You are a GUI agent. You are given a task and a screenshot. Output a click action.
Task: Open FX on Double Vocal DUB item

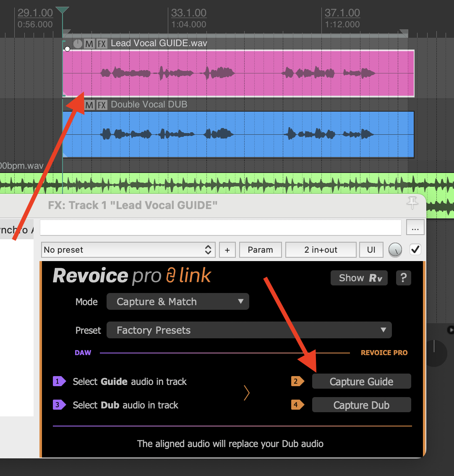(102, 105)
